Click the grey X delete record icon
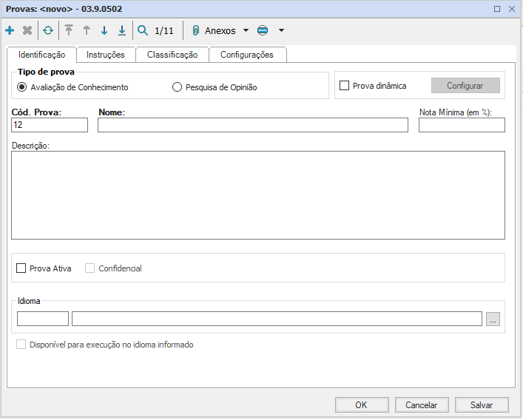The width and height of the screenshot is (523, 420). click(x=27, y=31)
